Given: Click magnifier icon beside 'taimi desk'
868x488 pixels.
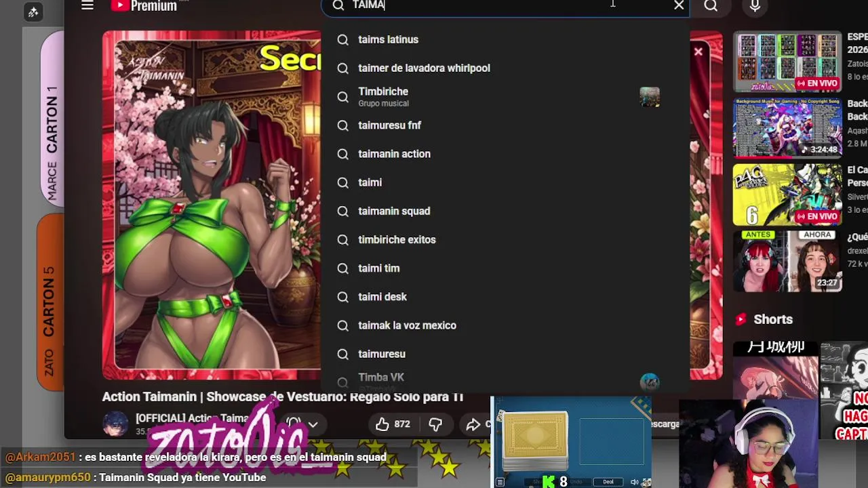Looking at the screenshot, I should pos(343,297).
